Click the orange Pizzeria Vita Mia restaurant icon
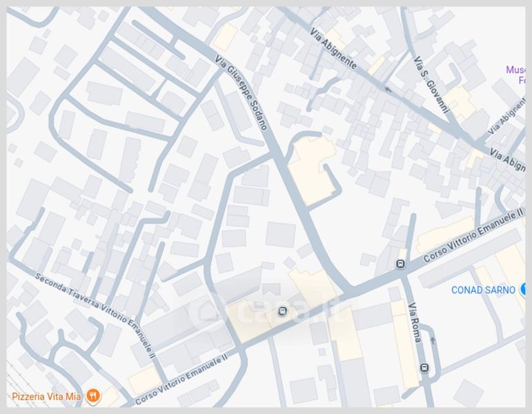This screenshot has width=532, height=414. click(93, 396)
